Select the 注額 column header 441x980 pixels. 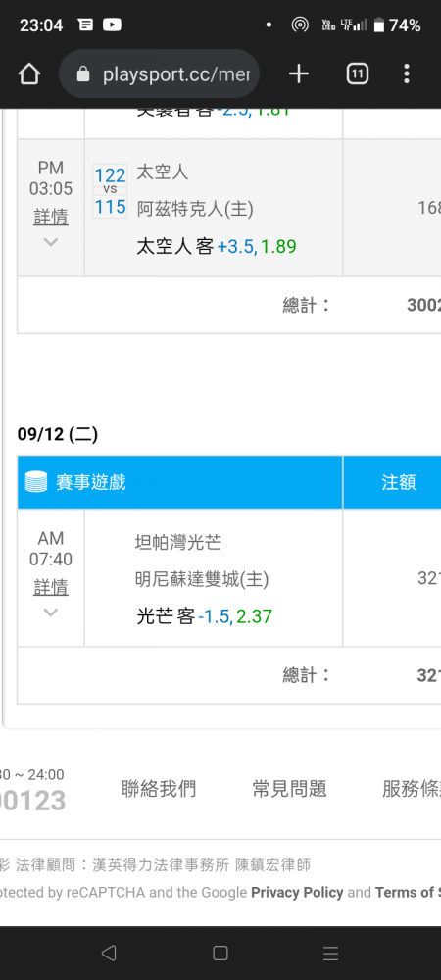click(x=399, y=482)
